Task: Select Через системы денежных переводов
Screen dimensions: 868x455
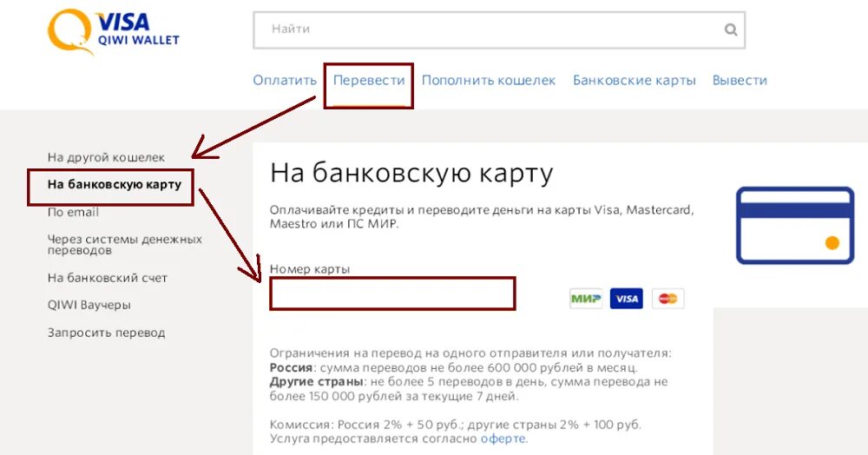Action: (124, 245)
